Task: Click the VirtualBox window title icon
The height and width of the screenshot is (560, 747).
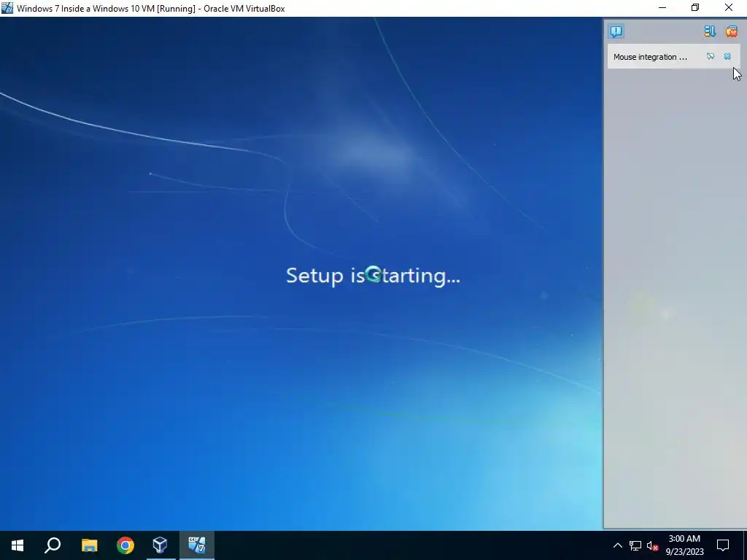Action: [7, 8]
